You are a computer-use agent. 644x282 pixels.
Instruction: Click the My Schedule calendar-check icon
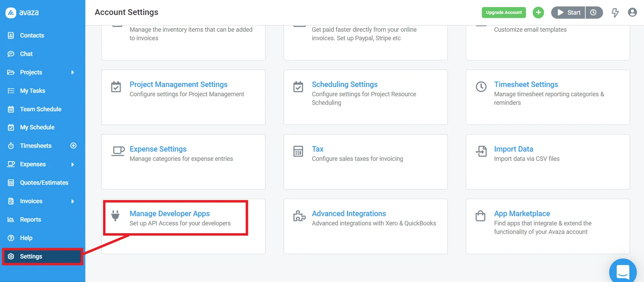click(11, 127)
